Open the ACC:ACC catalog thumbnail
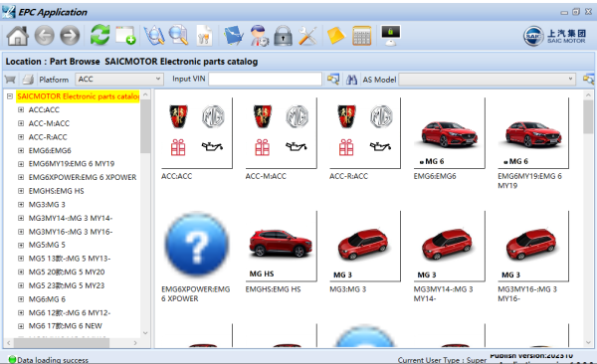 point(197,132)
